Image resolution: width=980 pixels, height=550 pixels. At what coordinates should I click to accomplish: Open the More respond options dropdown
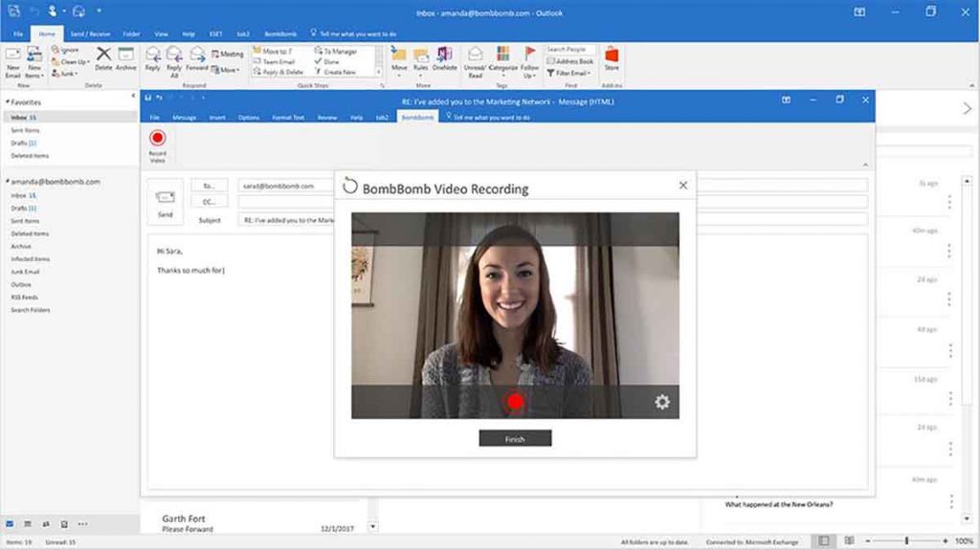(226, 70)
